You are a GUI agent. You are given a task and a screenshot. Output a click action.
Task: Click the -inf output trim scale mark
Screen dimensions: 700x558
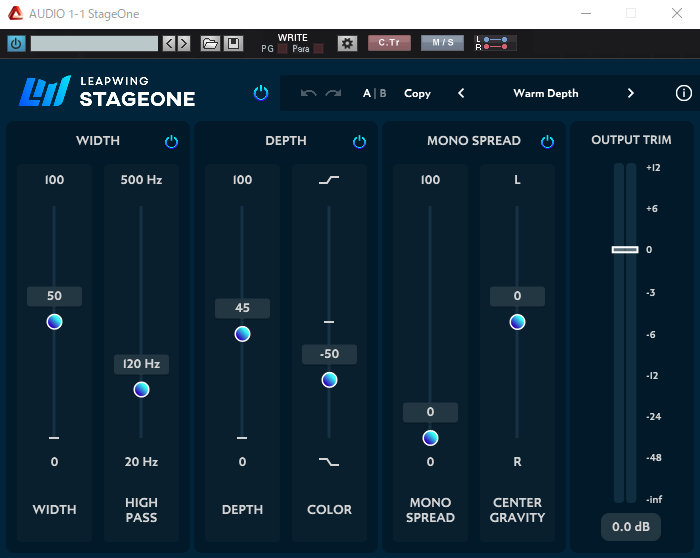[x=654, y=500]
